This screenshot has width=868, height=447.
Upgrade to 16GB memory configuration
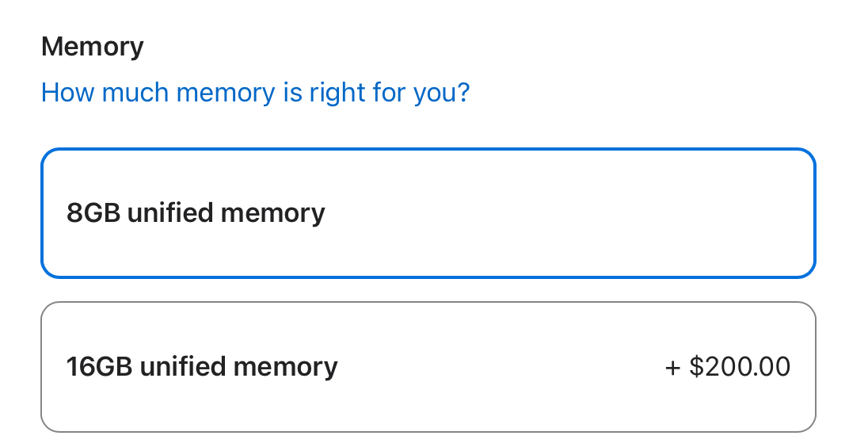(x=428, y=367)
